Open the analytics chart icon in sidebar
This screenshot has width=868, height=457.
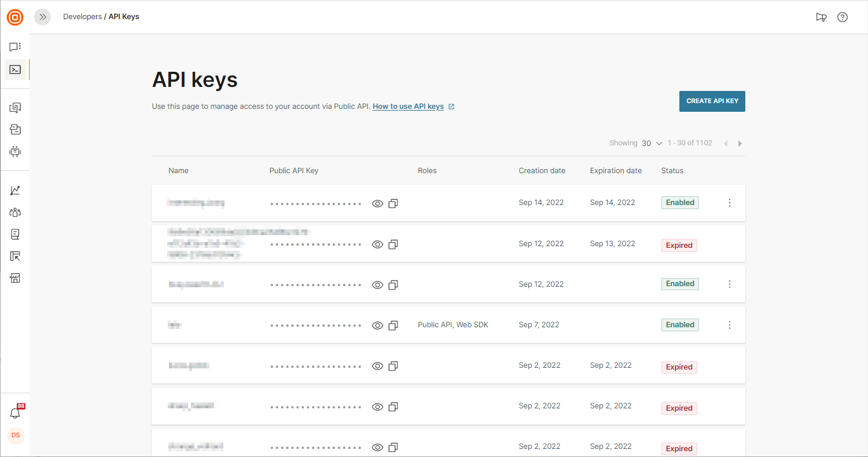(x=15, y=191)
